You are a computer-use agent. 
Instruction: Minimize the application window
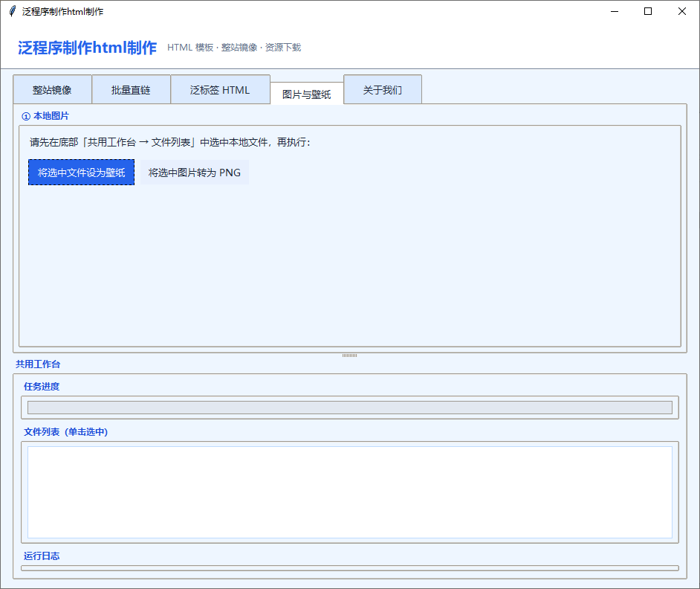615,11
